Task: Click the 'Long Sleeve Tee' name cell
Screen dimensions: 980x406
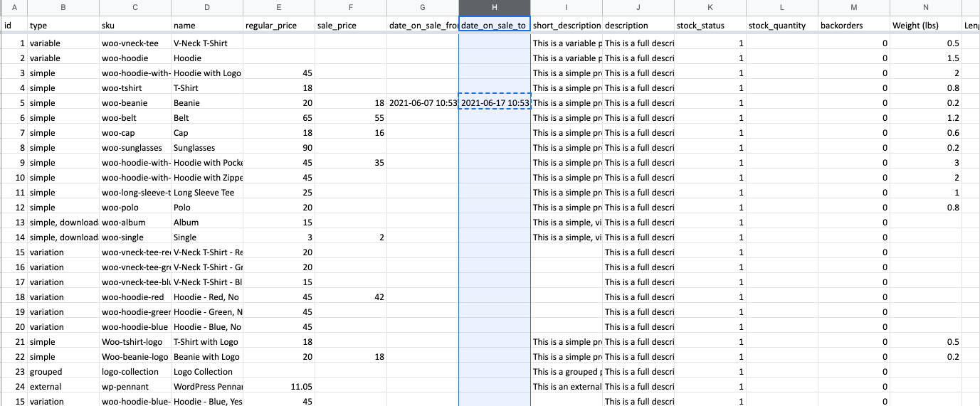Action: click(206, 193)
